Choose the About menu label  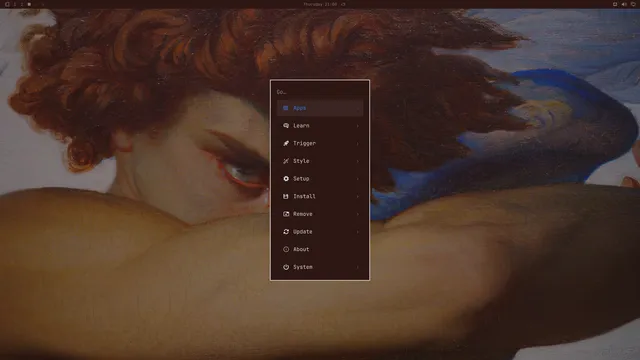coord(301,249)
